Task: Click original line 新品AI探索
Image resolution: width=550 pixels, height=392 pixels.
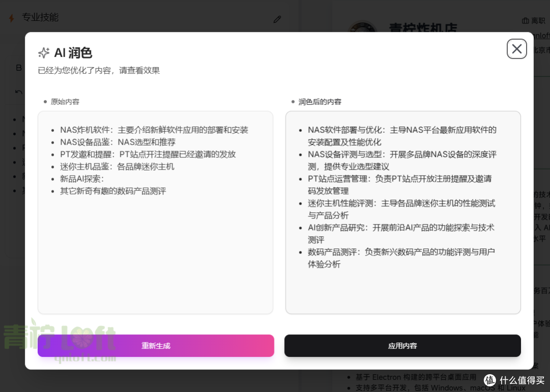Action: (82, 179)
